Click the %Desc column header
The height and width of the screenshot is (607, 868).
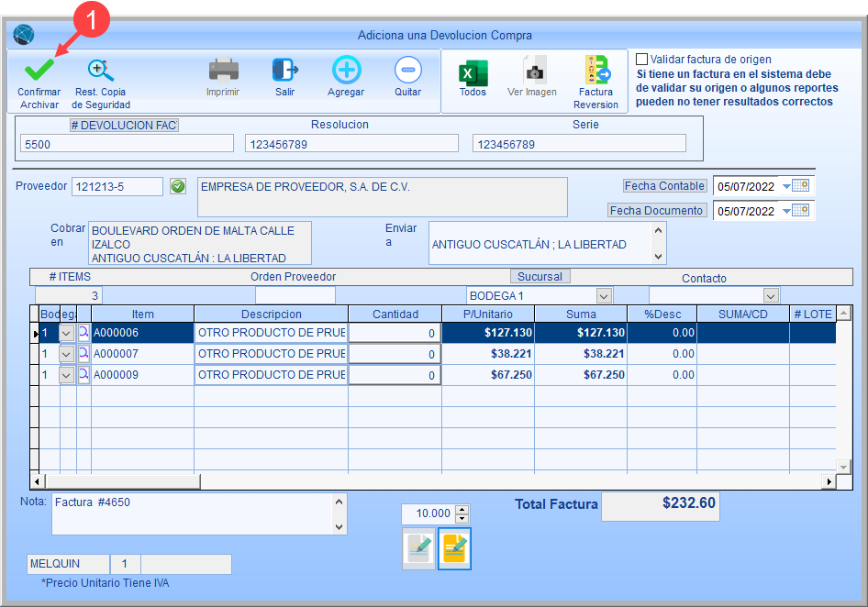point(662,314)
